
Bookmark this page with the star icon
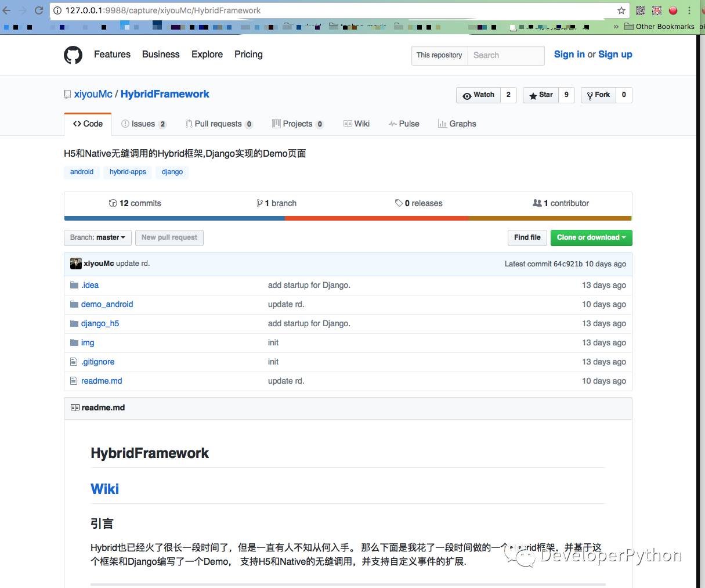(621, 10)
